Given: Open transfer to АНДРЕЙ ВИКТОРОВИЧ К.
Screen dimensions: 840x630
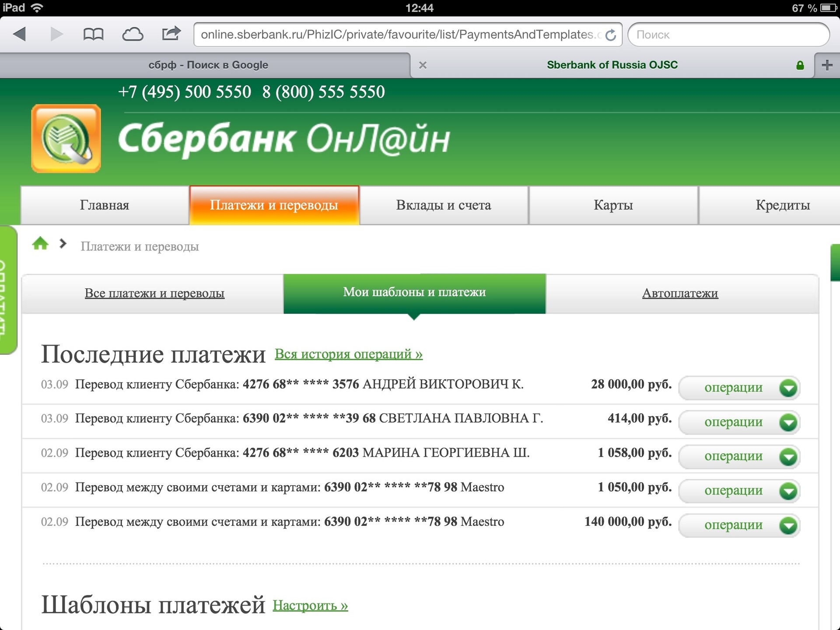Looking at the screenshot, I should click(x=299, y=385).
